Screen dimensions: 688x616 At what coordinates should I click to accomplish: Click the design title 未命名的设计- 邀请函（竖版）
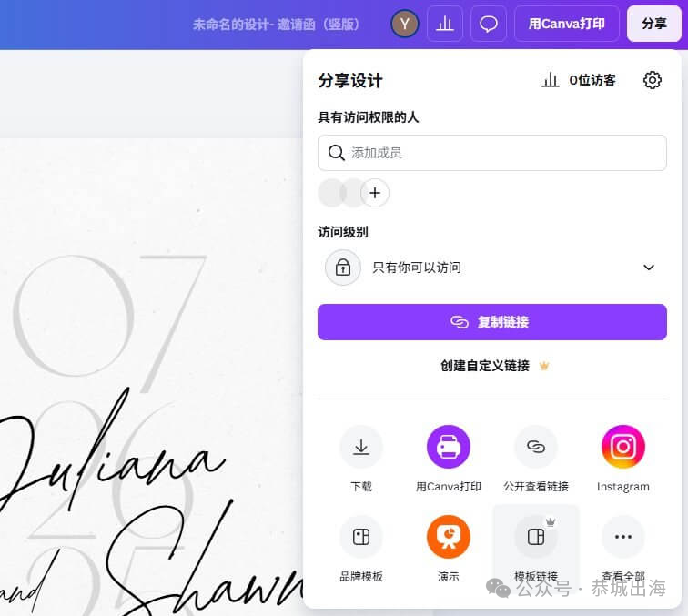coord(276,25)
